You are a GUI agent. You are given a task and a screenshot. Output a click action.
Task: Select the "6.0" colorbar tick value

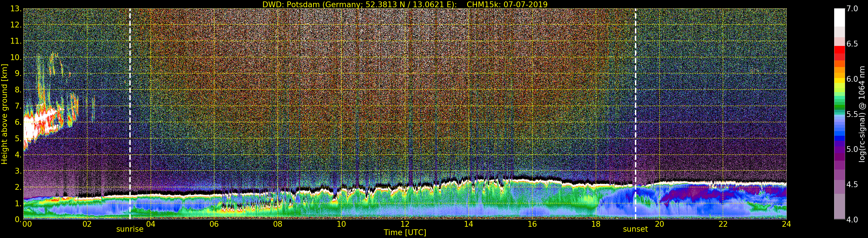[x=852, y=79]
